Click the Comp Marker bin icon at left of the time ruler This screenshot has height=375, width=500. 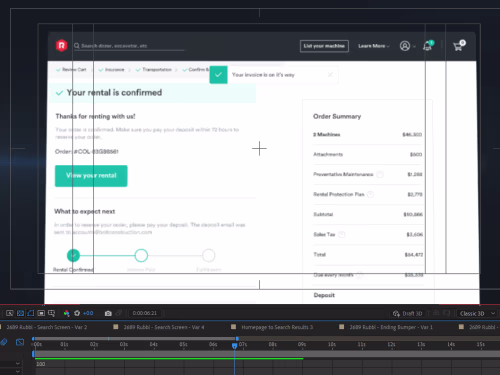point(4,342)
